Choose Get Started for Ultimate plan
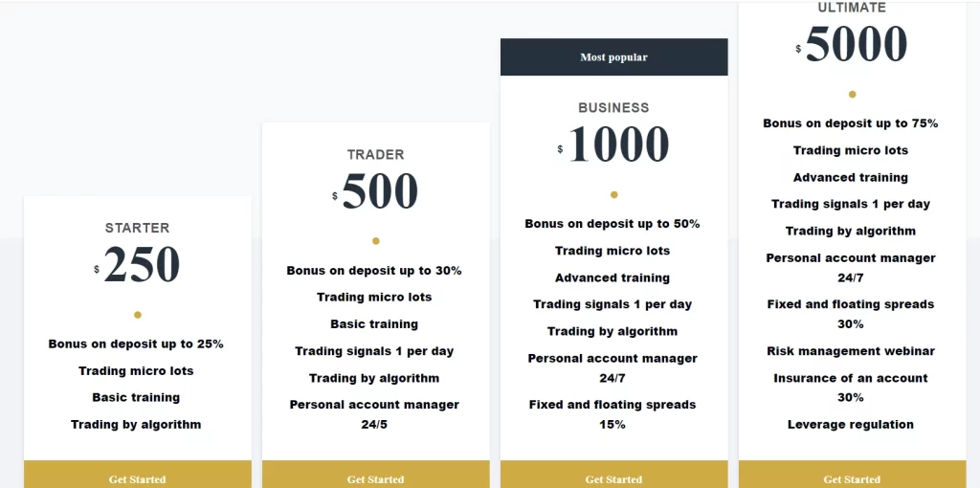 (852, 478)
